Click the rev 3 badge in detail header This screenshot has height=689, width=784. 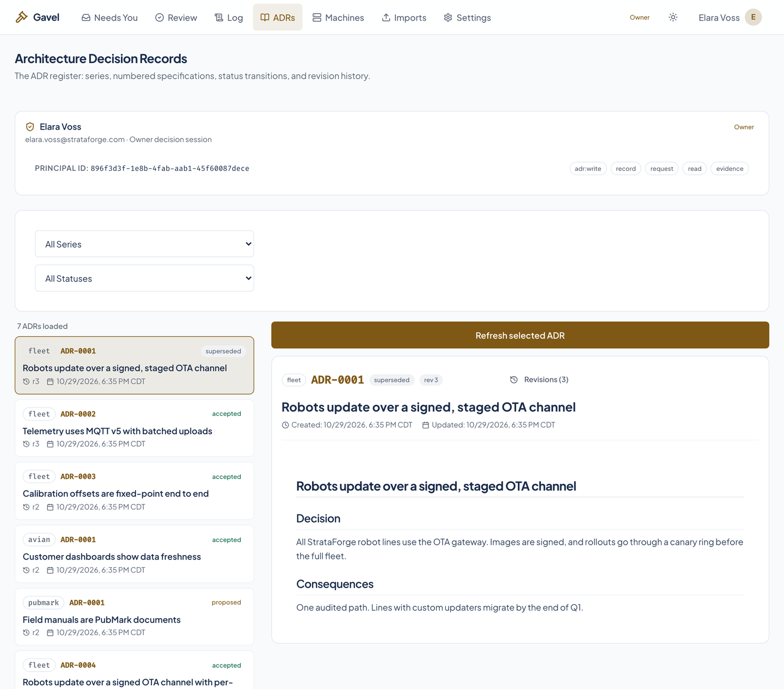coord(431,380)
